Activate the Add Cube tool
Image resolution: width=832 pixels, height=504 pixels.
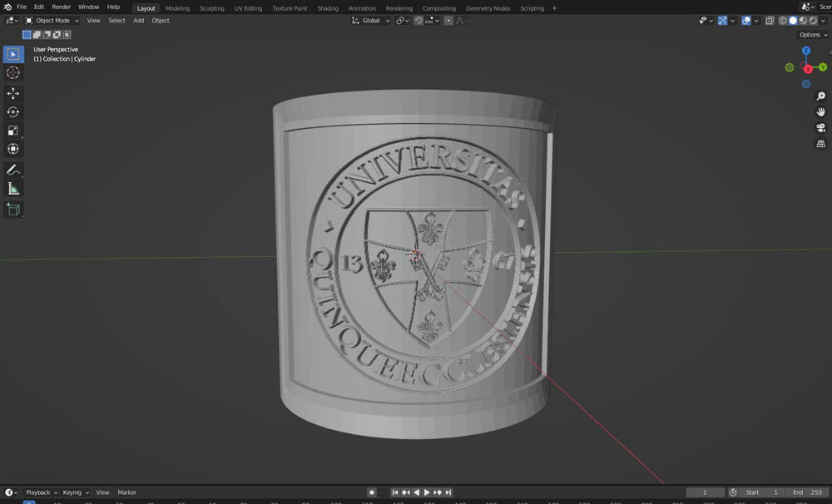point(13,210)
